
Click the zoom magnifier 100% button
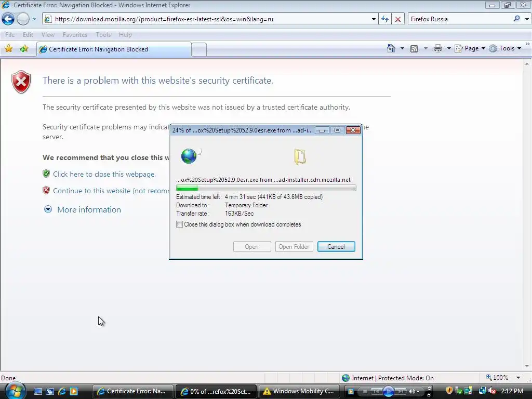click(497, 378)
